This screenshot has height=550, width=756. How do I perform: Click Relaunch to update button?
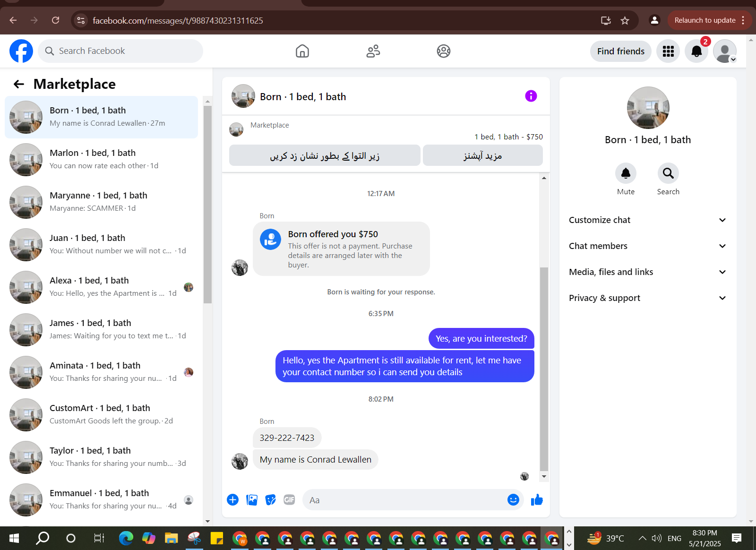tap(705, 20)
